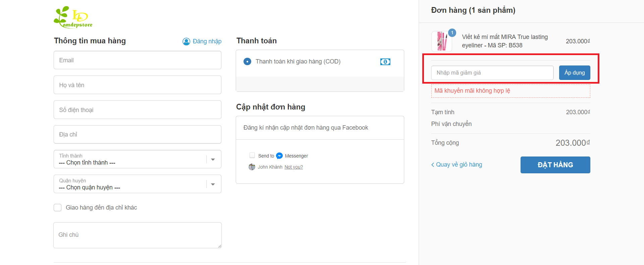Tick the Send to Messenger checkbox

click(252, 156)
